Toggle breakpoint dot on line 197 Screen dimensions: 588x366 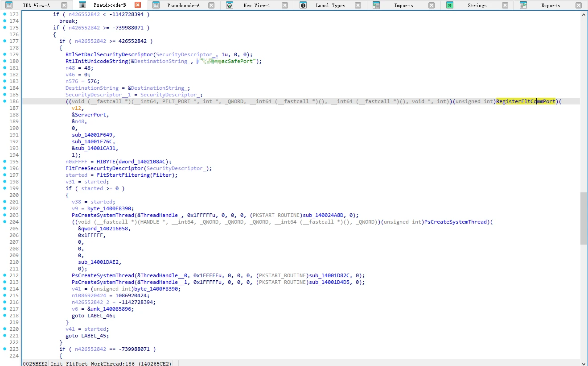(4, 175)
